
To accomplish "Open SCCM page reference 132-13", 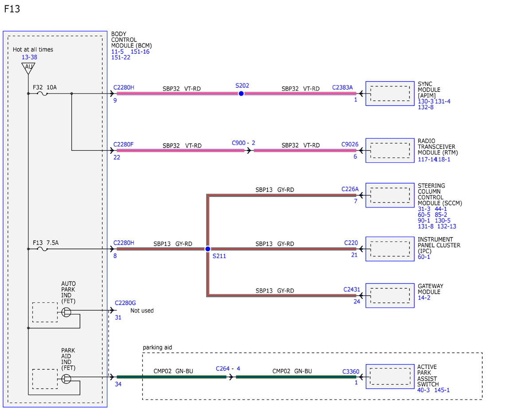I will pyautogui.click(x=446, y=226).
